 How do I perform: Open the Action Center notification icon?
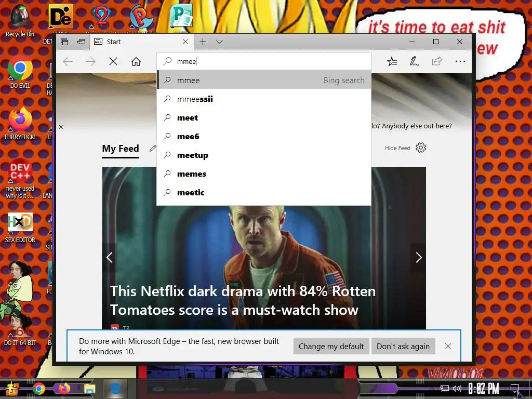515,389
